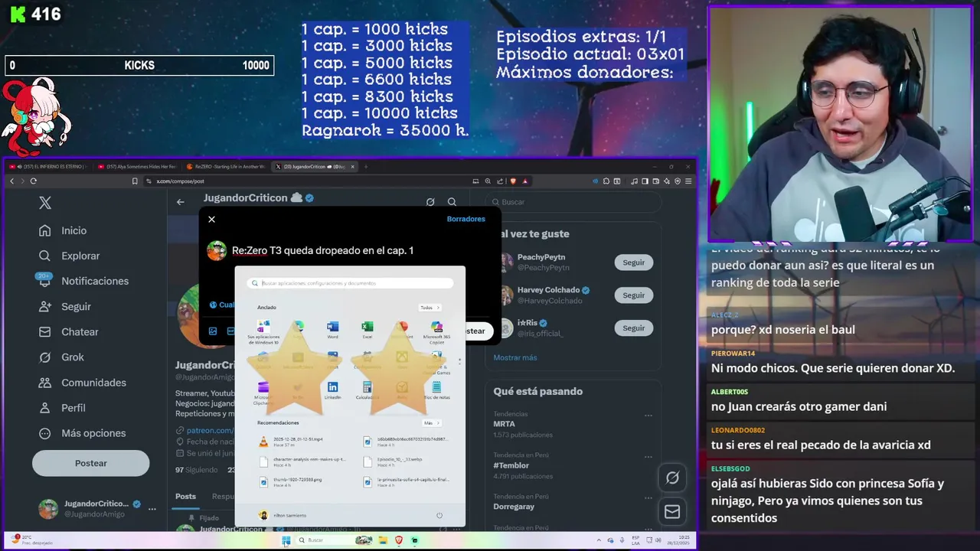Switch to EL INFIERNO ES ETERNO browser tab
The height and width of the screenshot is (551, 980).
[47, 166]
